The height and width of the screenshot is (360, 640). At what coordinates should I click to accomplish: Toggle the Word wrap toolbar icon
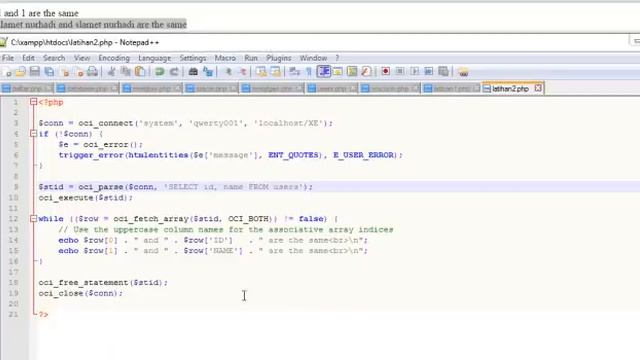click(x=294, y=72)
